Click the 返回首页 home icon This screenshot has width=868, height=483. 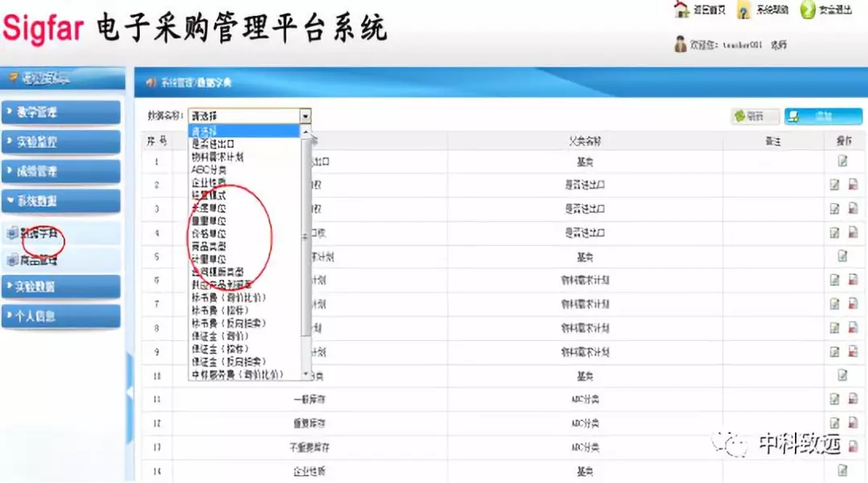click(x=682, y=10)
